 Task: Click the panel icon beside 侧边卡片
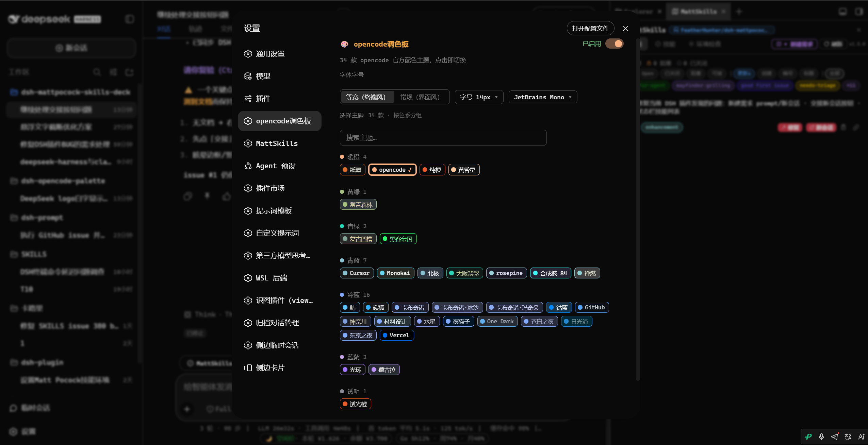coord(248,368)
